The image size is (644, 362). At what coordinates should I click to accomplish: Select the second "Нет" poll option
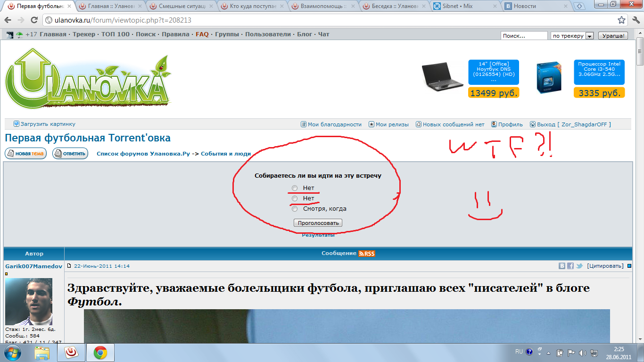tap(295, 198)
